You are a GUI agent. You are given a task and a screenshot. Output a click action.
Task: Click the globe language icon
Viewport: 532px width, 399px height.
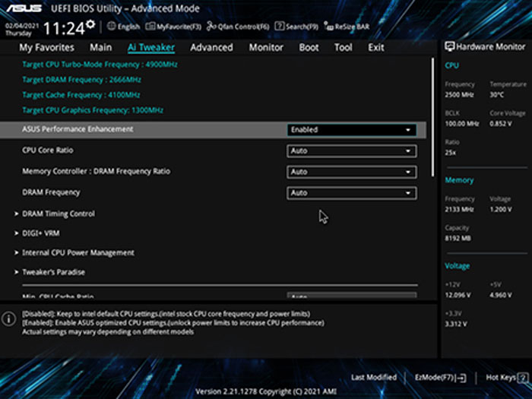tap(111, 26)
